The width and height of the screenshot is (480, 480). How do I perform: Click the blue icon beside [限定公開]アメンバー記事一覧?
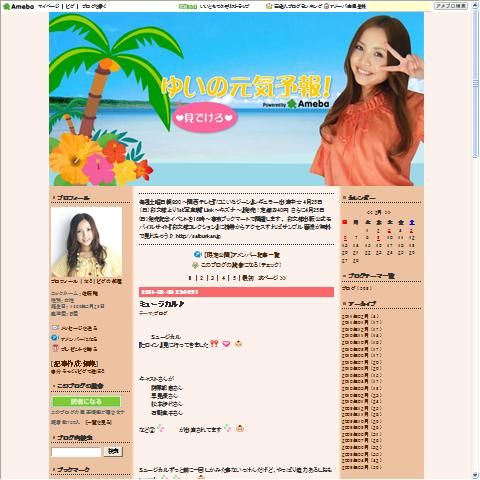[197, 254]
